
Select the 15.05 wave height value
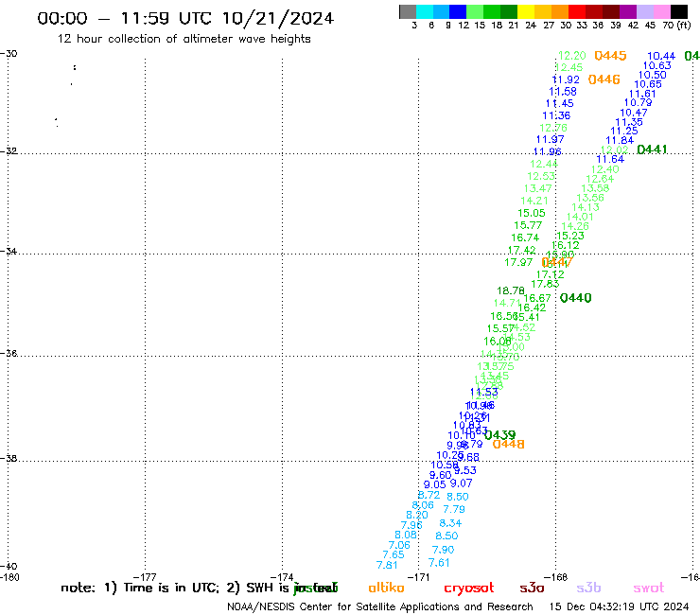pyautogui.click(x=532, y=213)
